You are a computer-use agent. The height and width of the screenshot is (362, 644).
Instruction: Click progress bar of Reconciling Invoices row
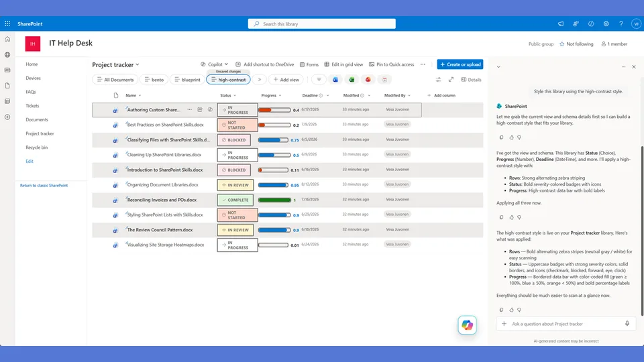point(275,200)
